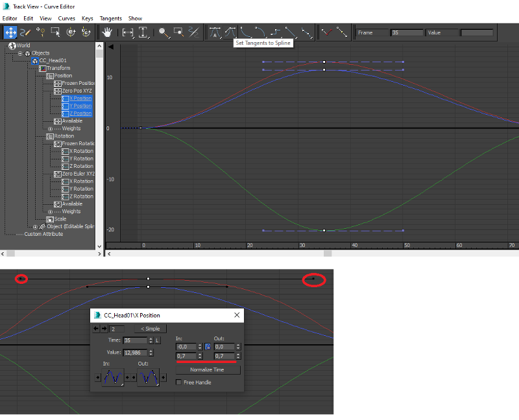The height and width of the screenshot is (420, 519).
Task: Click the Simple button in key dialog
Action: [151, 329]
